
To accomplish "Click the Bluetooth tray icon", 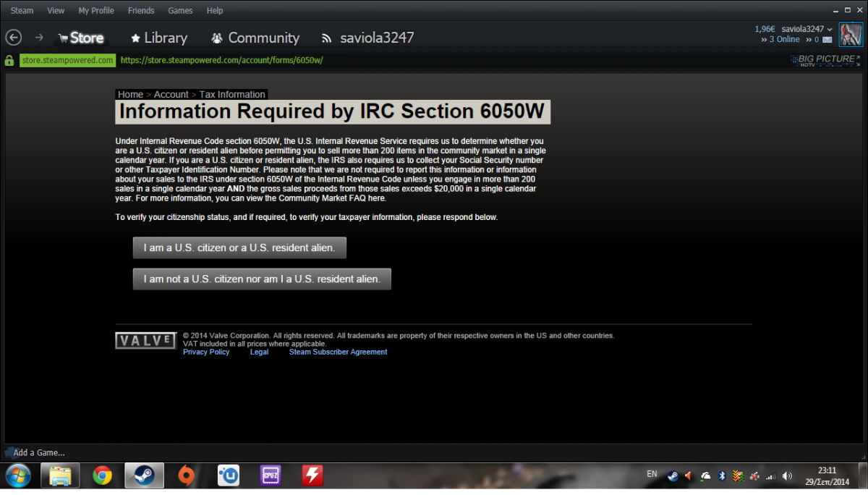I will (x=721, y=476).
